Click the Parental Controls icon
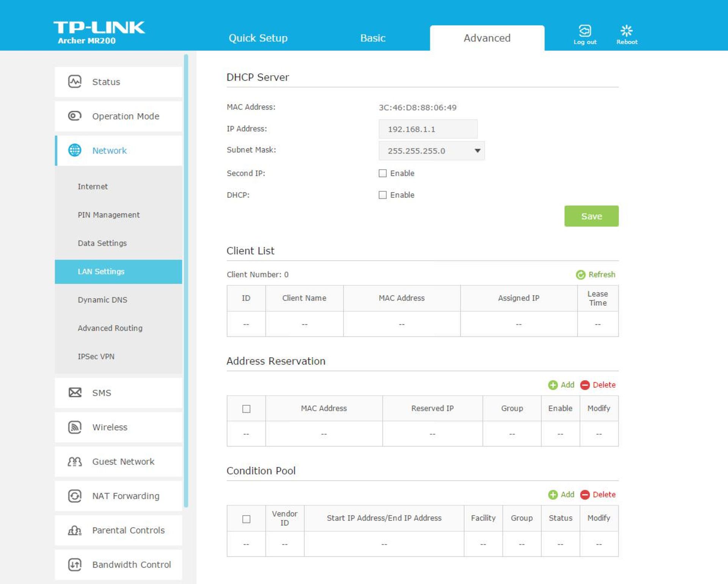The height and width of the screenshot is (584, 728). tap(75, 530)
